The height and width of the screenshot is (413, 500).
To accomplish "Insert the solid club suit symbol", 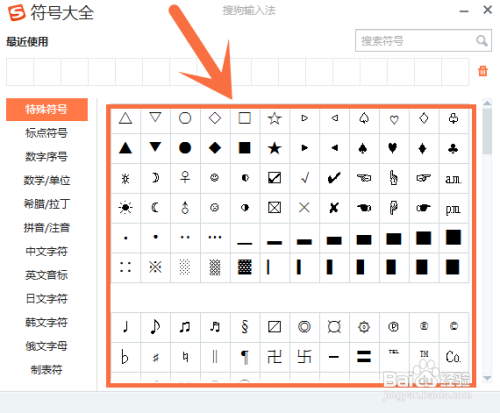I will [x=453, y=149].
